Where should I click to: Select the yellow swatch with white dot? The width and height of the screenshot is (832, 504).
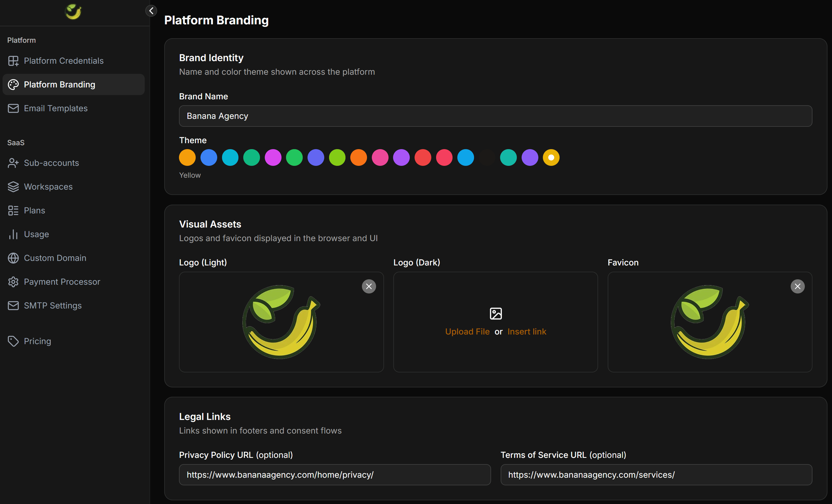point(551,158)
